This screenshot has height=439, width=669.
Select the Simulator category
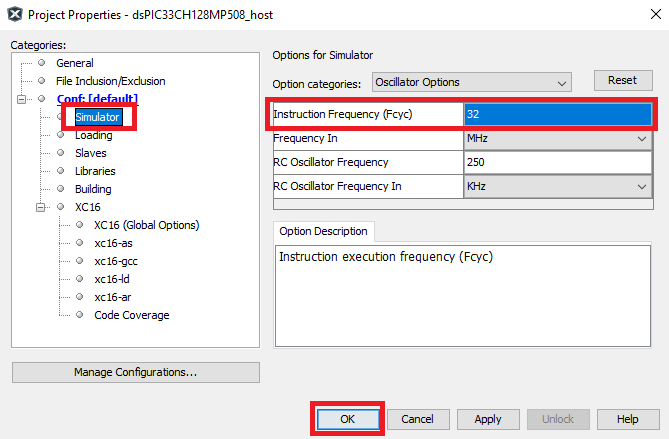(x=97, y=117)
